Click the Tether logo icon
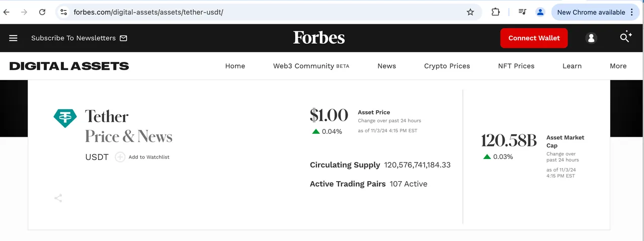This screenshot has height=241, width=644. point(65,118)
